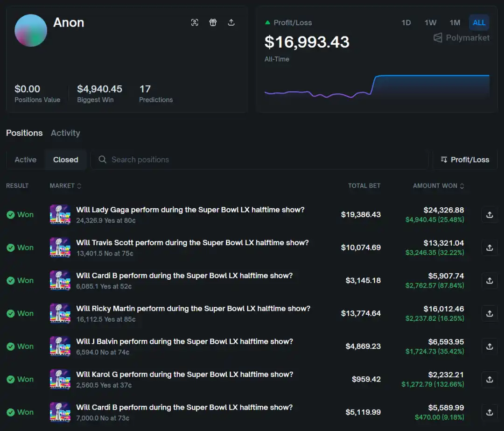Click the Anon profile avatar
Screen dimensions: 504x431
tap(31, 30)
